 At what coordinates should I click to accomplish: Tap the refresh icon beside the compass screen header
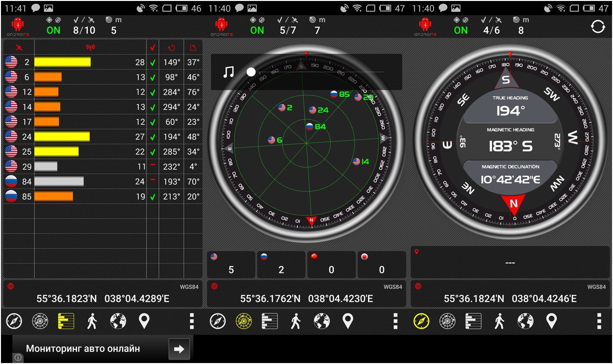(x=598, y=27)
